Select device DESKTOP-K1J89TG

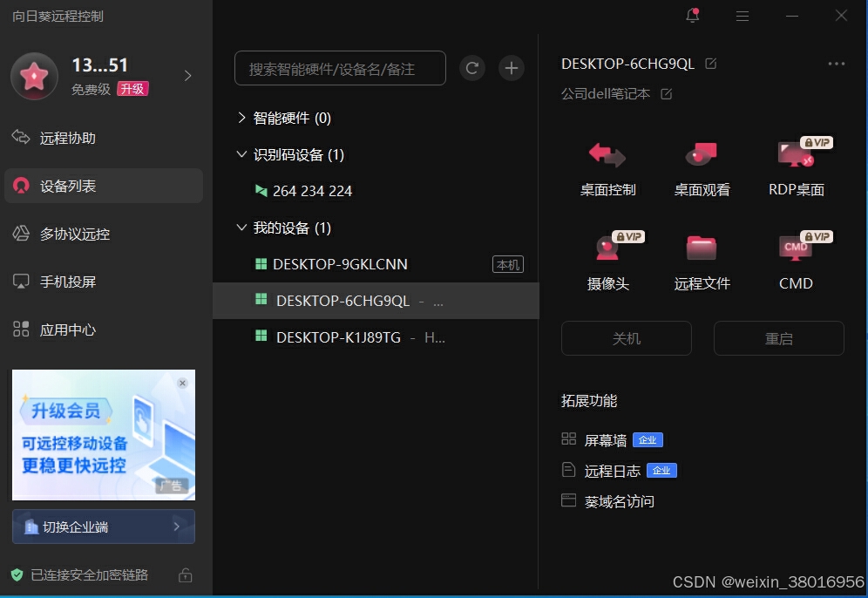point(376,337)
